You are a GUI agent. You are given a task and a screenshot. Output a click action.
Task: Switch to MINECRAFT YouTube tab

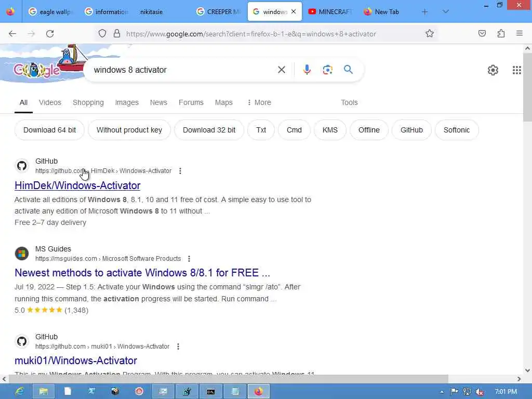coord(330,12)
